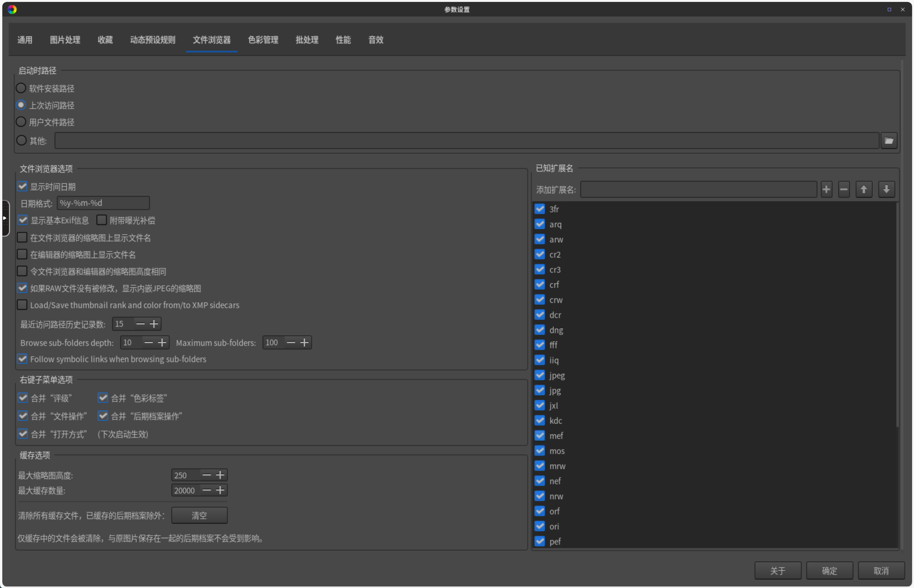Click the plus icon to add extension
Image resolution: width=914 pixels, height=588 pixels.
point(826,189)
